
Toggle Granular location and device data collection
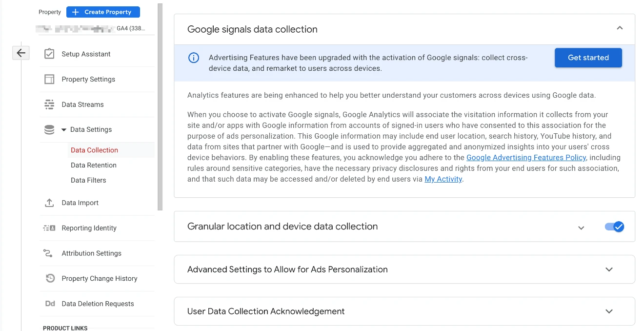[x=614, y=227]
